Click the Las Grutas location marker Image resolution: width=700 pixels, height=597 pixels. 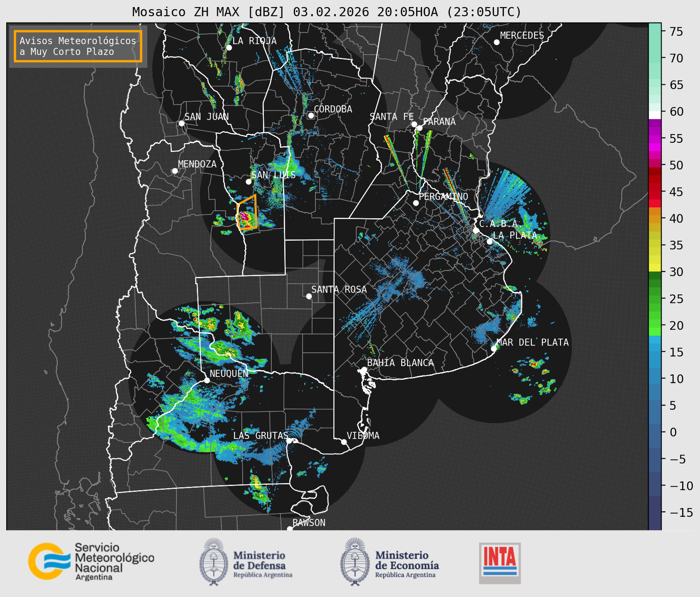pos(289,441)
